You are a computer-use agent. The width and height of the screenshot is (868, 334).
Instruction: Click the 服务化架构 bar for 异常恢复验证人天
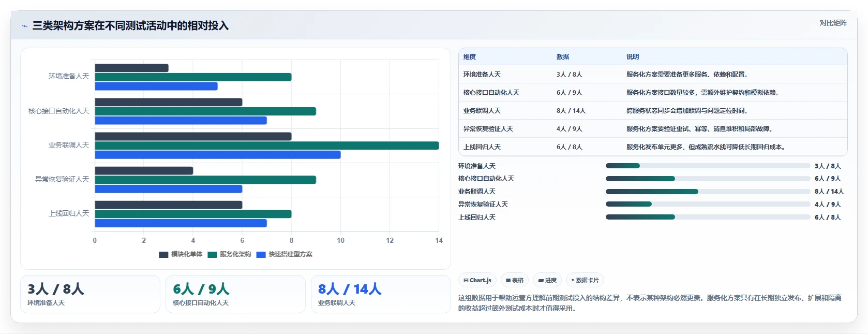pos(205,180)
